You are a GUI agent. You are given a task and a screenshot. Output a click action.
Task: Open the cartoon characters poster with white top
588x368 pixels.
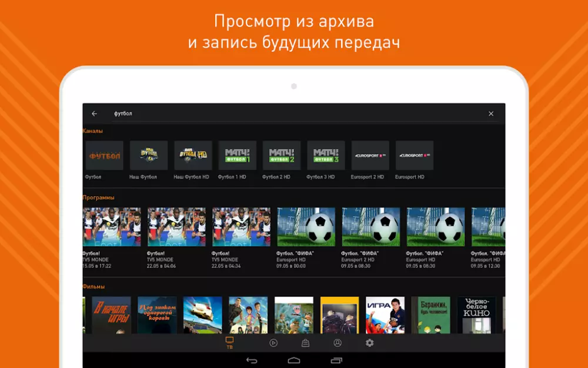294,315
